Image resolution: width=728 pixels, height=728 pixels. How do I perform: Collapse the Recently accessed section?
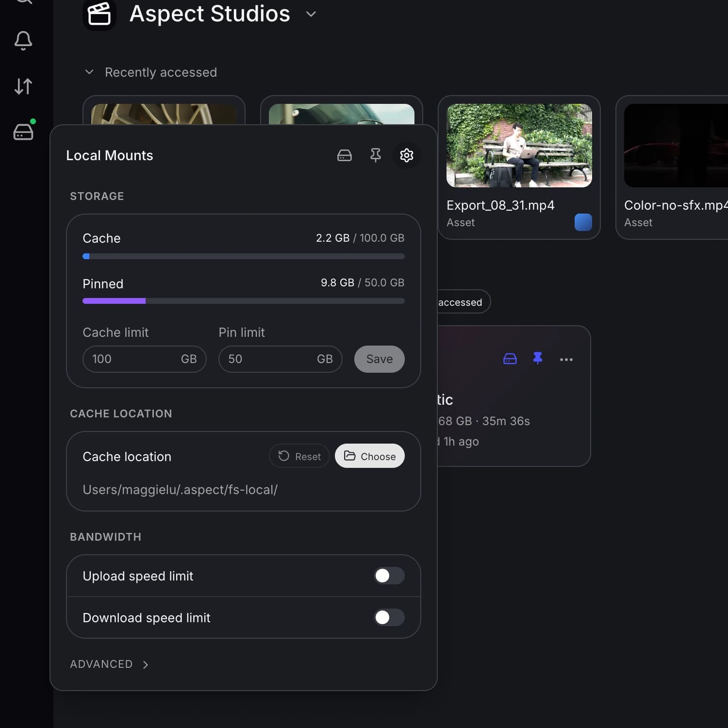89,72
